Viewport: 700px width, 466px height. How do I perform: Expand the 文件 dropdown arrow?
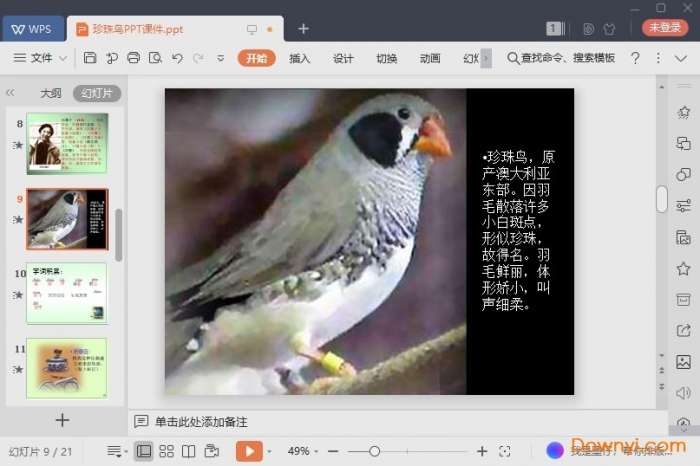point(63,58)
